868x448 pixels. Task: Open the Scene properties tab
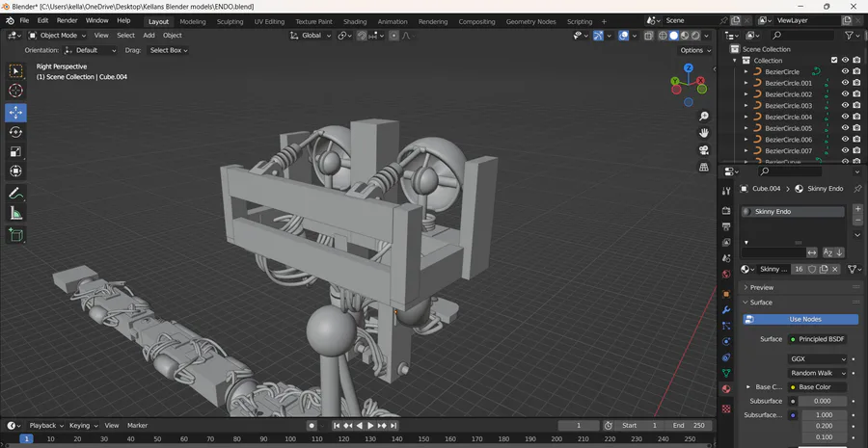(x=726, y=258)
